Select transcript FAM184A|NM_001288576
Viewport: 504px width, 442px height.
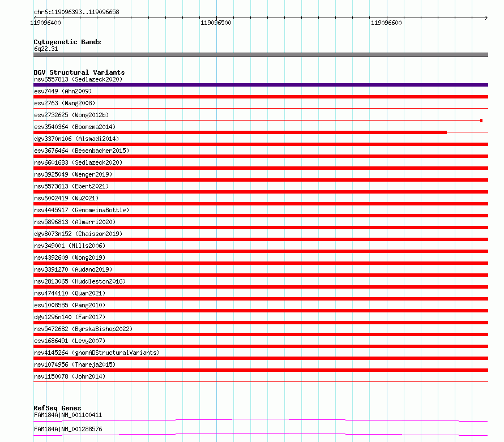68,429
